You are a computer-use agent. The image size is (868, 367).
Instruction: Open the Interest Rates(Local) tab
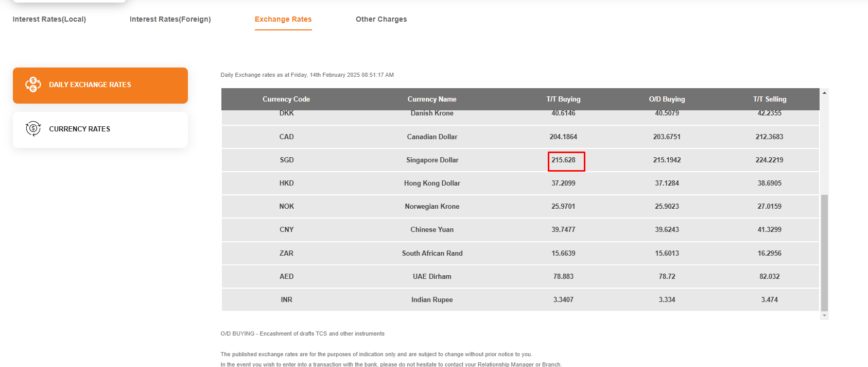(x=49, y=19)
